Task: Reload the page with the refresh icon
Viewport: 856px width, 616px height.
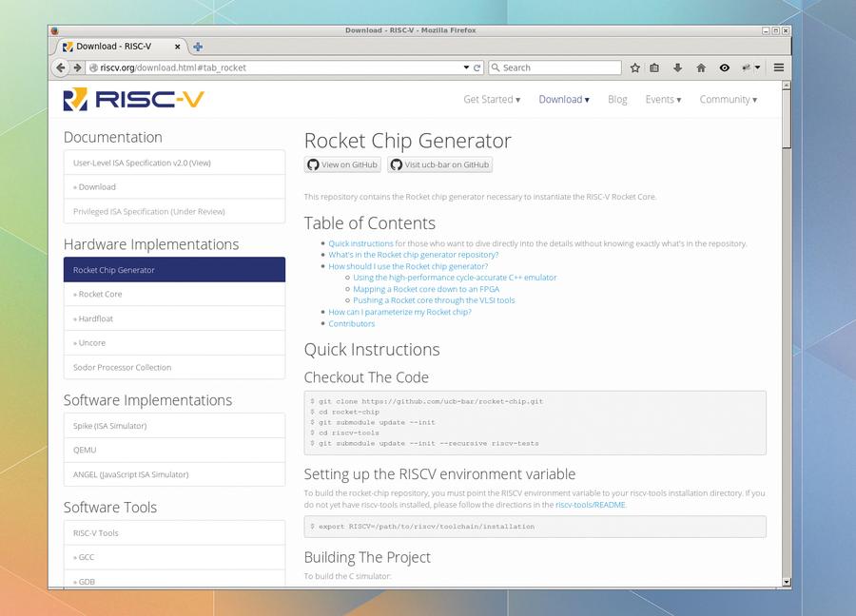Action: [x=477, y=67]
